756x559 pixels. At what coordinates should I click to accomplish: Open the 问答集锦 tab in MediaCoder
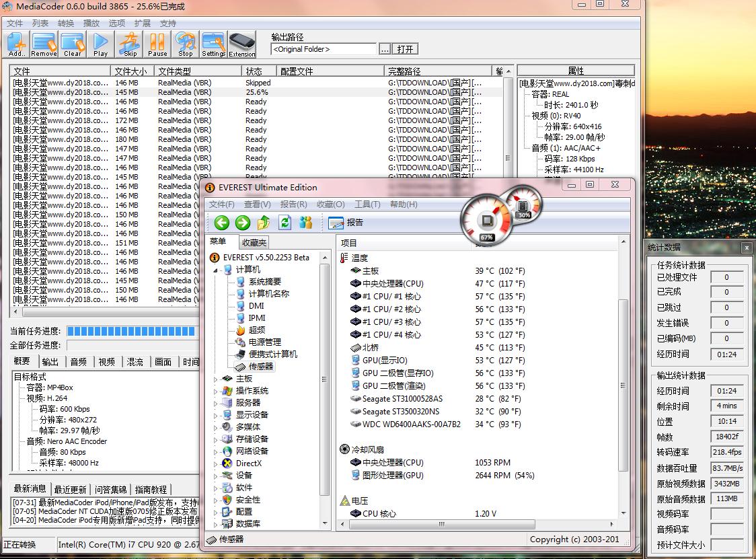click(x=110, y=490)
